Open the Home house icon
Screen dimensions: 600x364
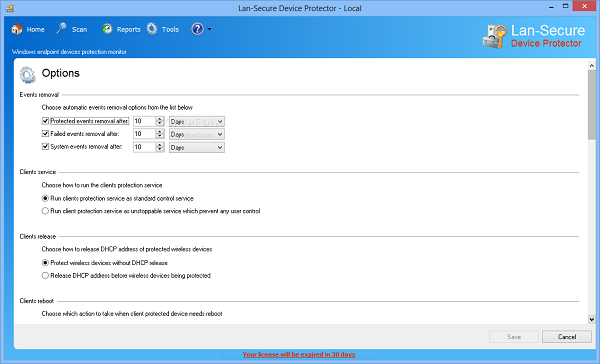[x=17, y=29]
